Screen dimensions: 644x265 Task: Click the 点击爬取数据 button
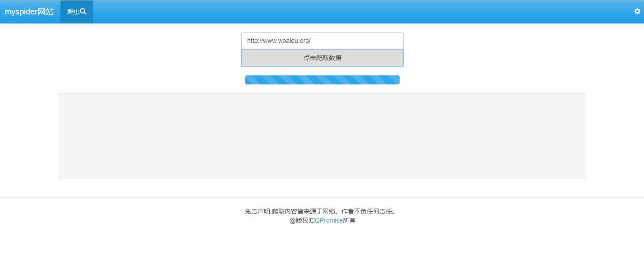coord(322,58)
